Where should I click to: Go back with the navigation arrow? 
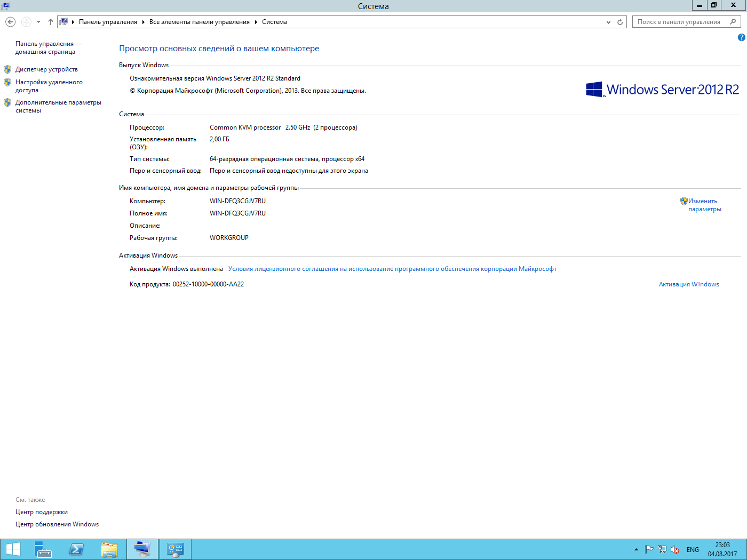(x=10, y=22)
